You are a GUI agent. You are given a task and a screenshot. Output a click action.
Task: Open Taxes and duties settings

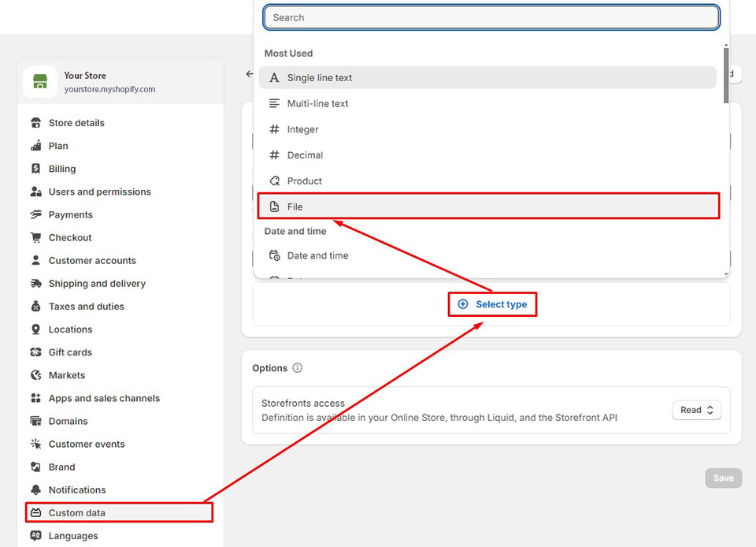[87, 307]
